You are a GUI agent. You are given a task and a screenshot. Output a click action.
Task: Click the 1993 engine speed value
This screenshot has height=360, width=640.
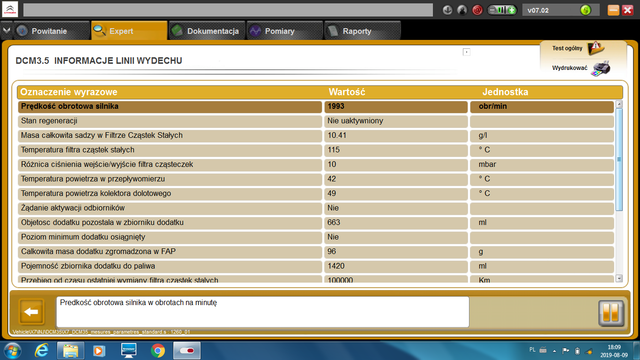point(396,107)
